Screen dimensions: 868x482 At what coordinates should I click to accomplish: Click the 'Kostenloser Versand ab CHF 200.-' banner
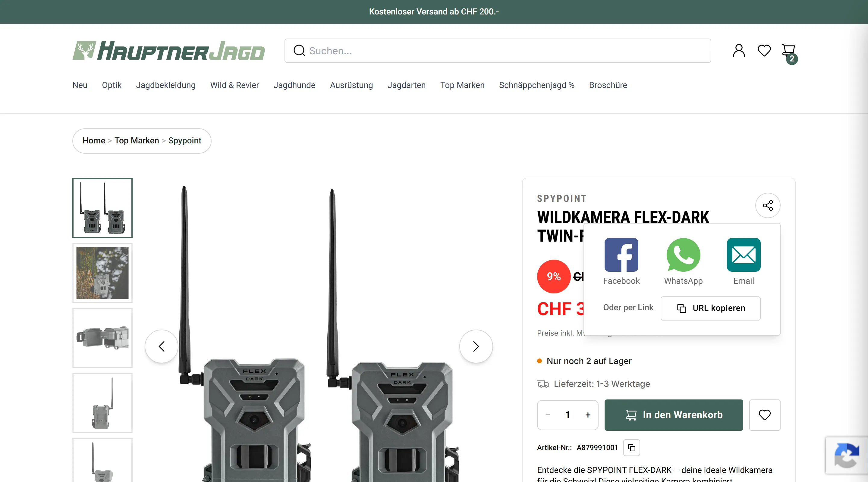[x=434, y=12]
